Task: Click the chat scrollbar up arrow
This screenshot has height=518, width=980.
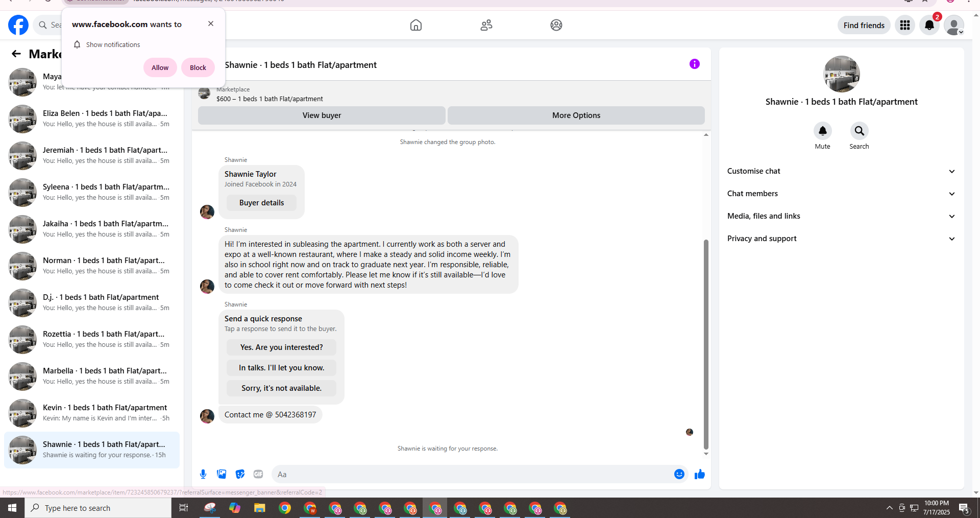Action: coord(706,135)
